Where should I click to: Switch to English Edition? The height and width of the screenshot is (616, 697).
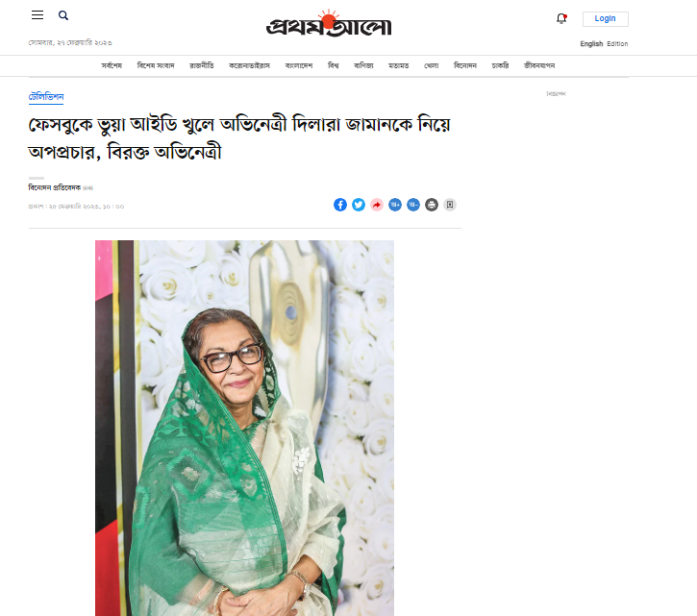(x=604, y=43)
